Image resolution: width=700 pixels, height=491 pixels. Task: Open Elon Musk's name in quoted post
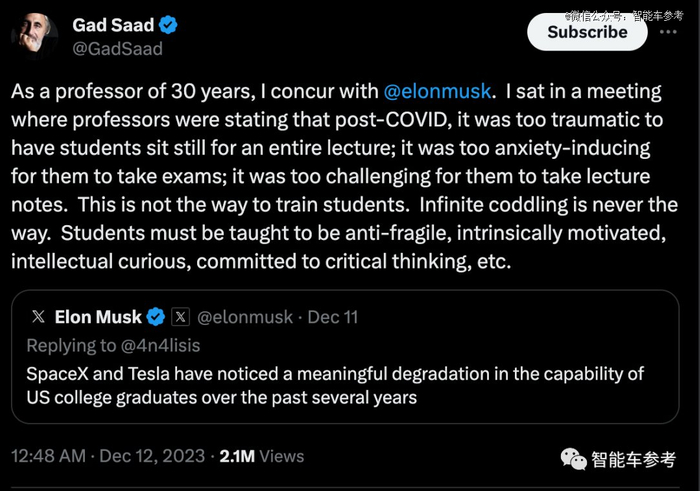click(x=98, y=317)
